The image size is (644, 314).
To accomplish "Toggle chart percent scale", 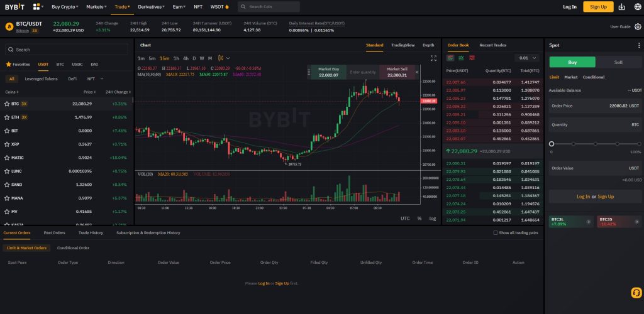I will (419, 219).
